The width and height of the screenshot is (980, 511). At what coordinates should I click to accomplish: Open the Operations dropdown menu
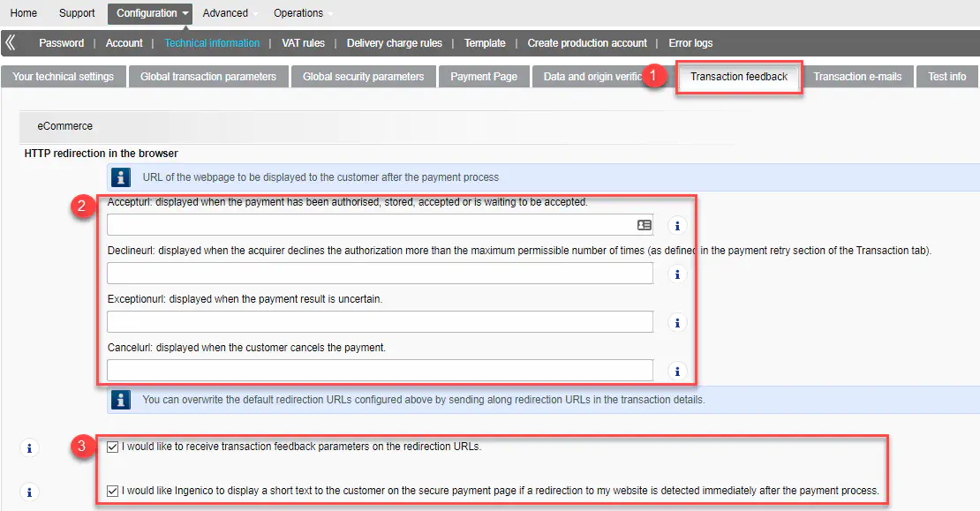point(301,13)
